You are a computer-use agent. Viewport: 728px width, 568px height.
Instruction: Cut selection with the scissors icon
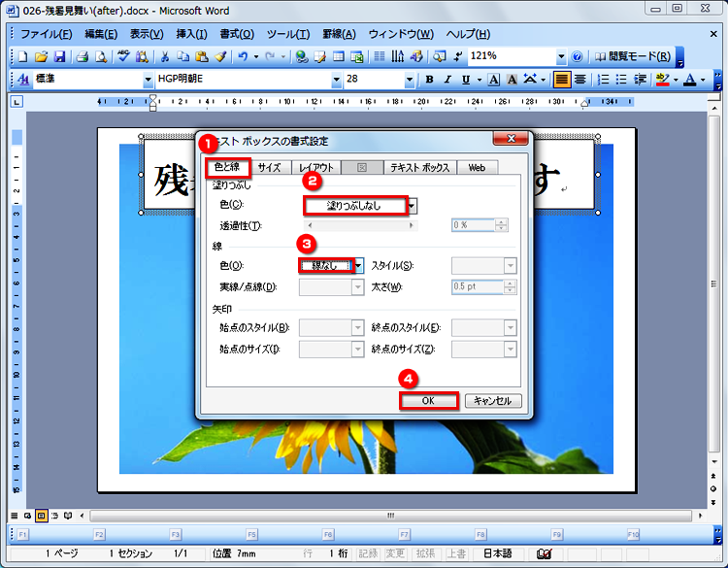point(164,56)
